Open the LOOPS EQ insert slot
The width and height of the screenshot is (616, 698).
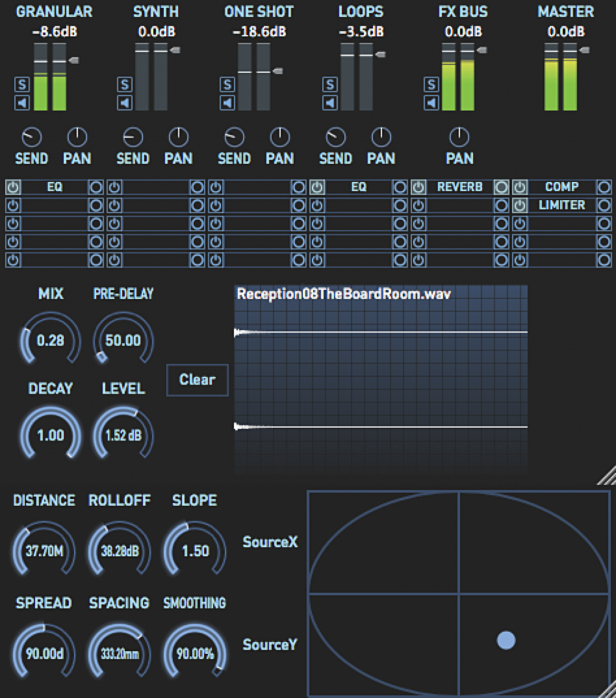(359, 187)
